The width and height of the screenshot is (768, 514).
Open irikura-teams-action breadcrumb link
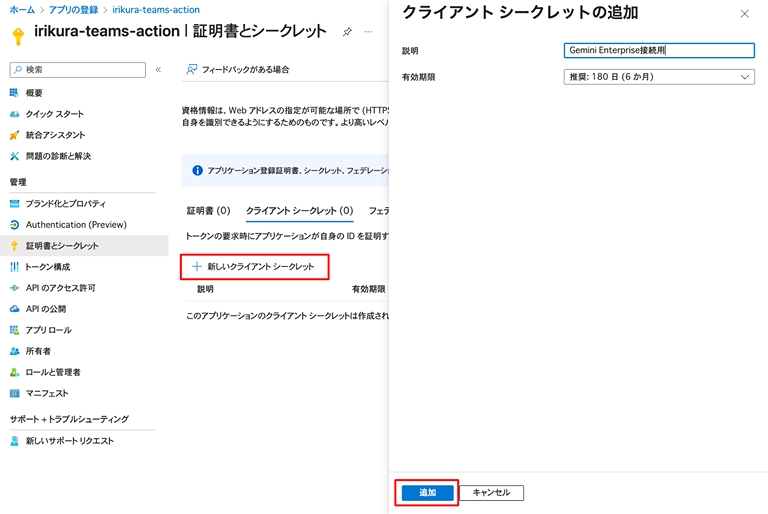click(156, 10)
